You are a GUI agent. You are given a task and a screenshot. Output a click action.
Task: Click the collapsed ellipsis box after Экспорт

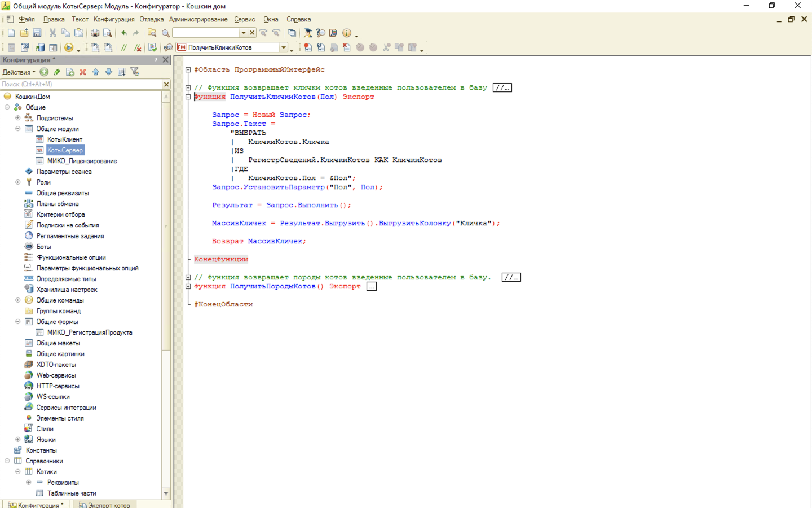(x=371, y=286)
